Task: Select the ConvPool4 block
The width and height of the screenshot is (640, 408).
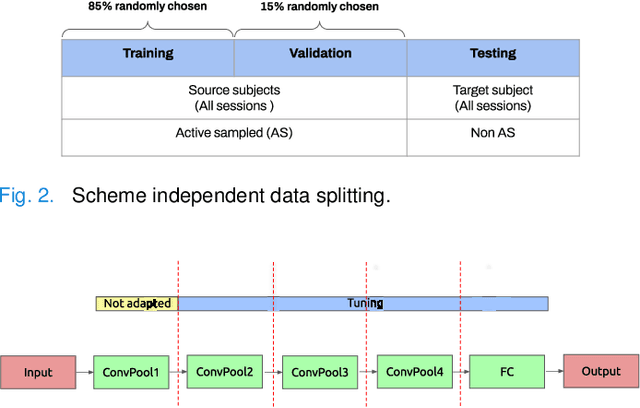Action: coord(413,372)
